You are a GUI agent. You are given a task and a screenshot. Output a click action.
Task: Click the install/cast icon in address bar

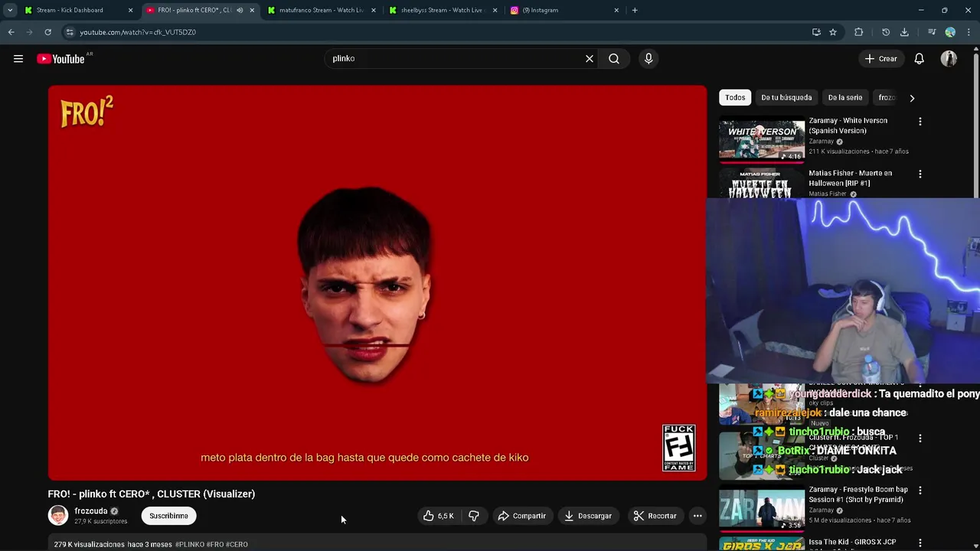[816, 32]
